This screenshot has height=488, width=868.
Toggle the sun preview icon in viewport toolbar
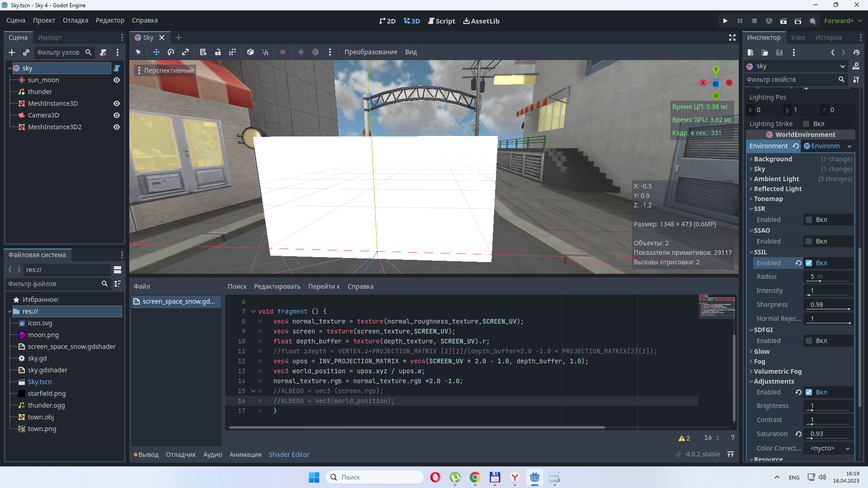click(x=301, y=52)
